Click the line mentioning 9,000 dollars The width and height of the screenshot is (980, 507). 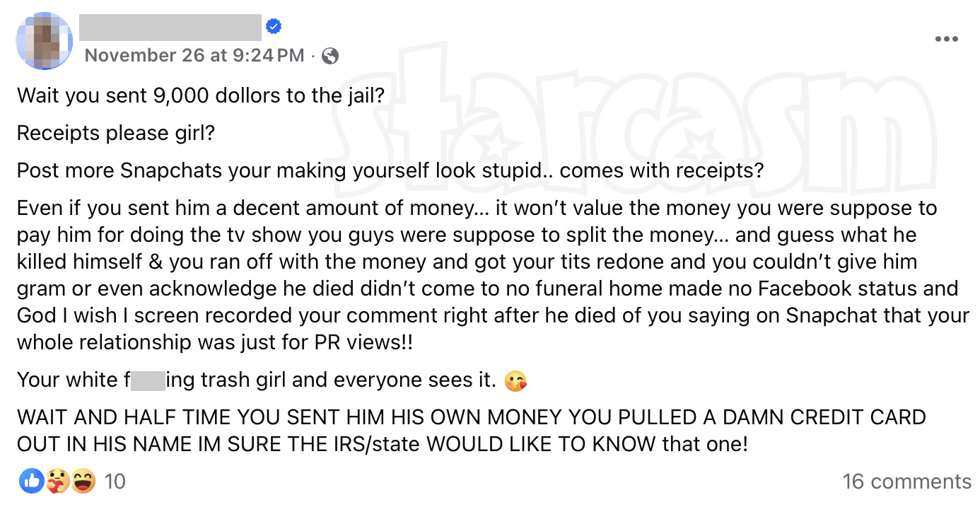201,95
